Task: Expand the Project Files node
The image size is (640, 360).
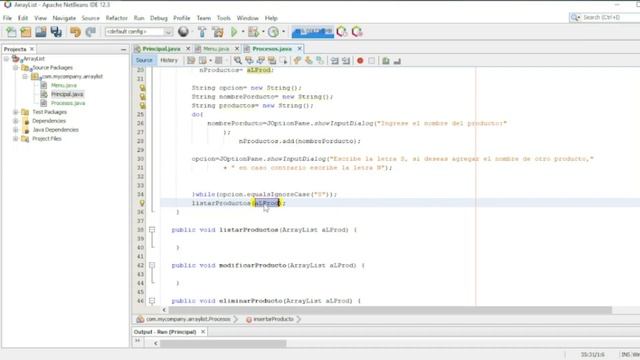Action: [16, 139]
